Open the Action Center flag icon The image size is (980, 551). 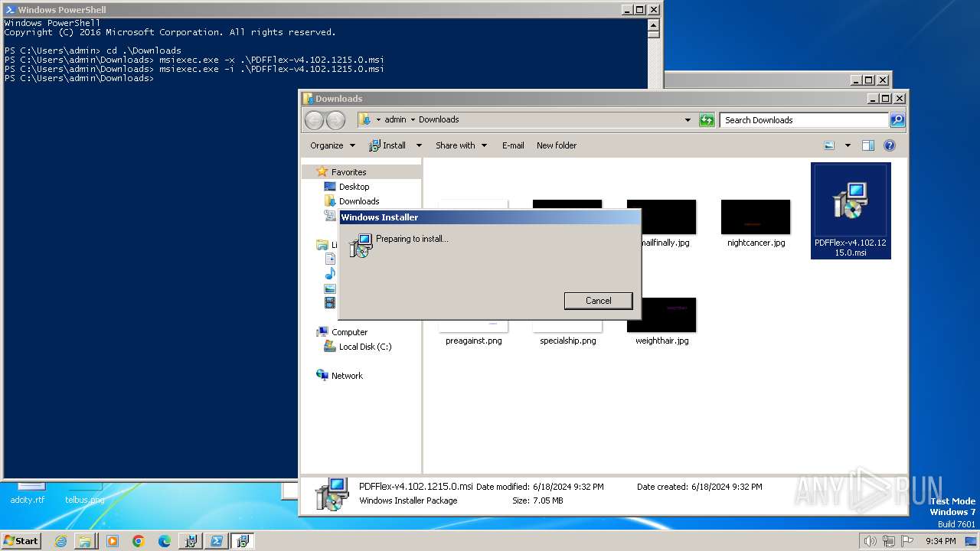(906, 541)
